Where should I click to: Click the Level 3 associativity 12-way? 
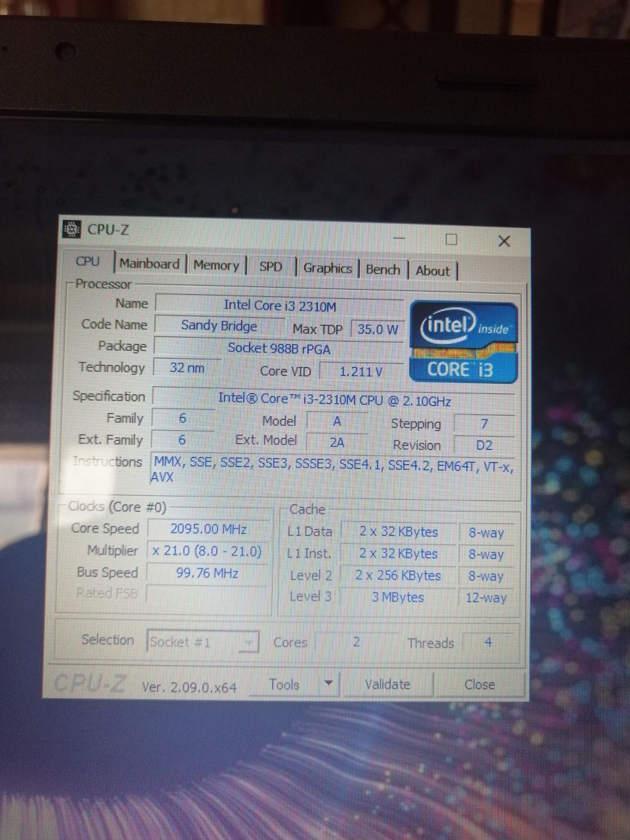(x=486, y=598)
